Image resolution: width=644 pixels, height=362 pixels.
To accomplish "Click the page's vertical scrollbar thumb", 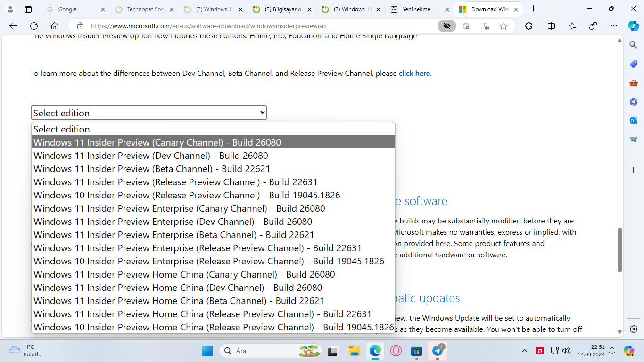I will click(619, 250).
